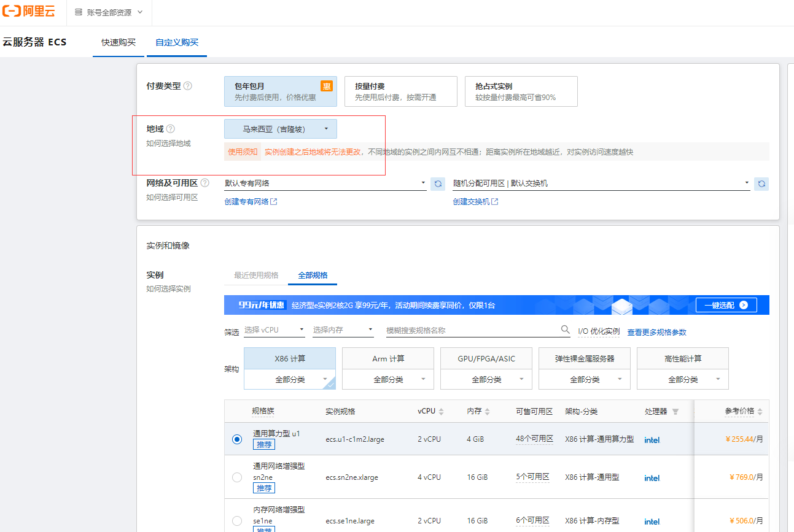Image resolution: width=794 pixels, height=532 pixels.
Task: Click ecs.u1-c1m2.large instance spec
Action: pos(355,439)
